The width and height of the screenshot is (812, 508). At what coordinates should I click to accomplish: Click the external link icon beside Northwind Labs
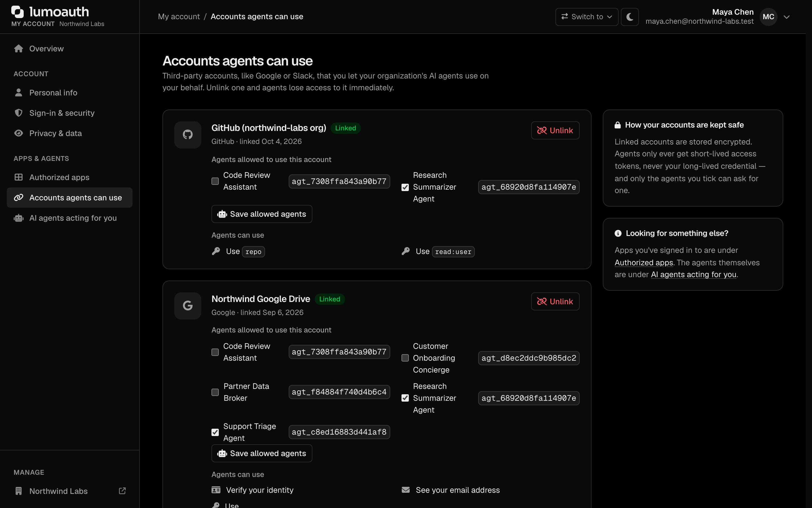pyautogui.click(x=122, y=491)
